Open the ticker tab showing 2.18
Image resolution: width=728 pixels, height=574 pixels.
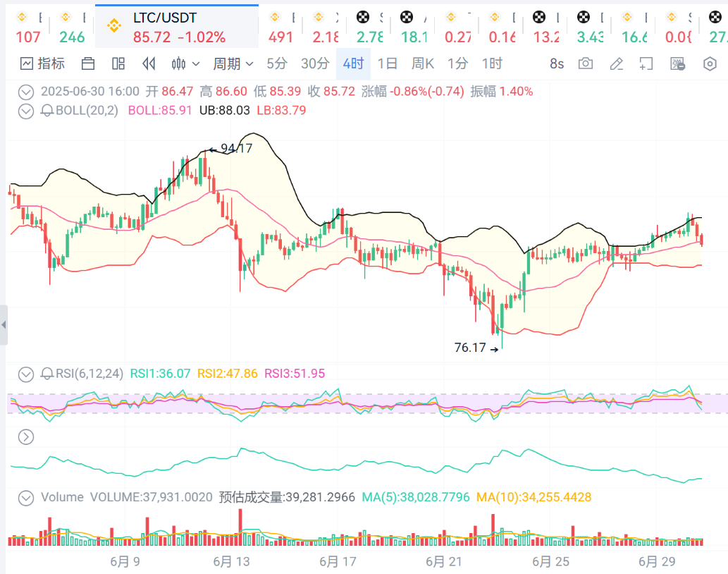326,28
